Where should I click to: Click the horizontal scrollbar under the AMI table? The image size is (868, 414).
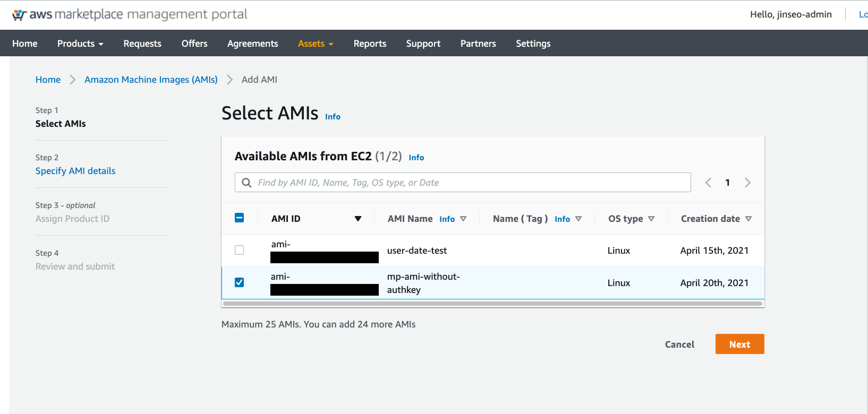click(x=493, y=304)
